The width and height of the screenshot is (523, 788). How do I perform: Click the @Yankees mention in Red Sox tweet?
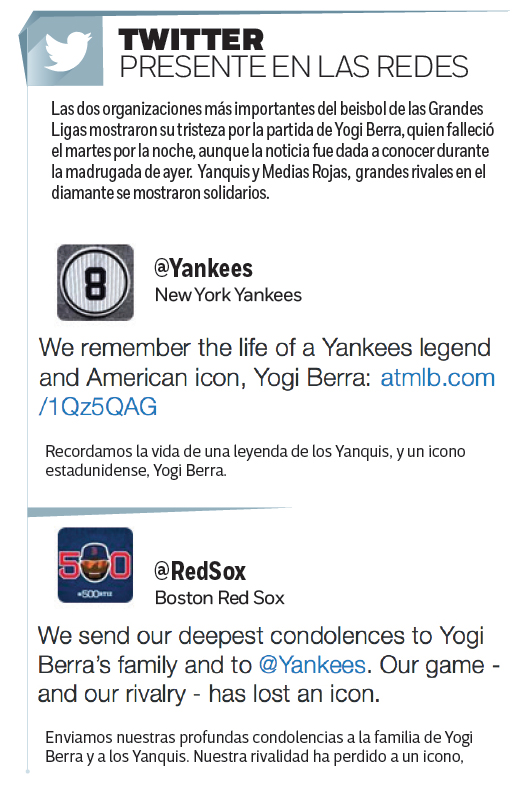point(312,665)
